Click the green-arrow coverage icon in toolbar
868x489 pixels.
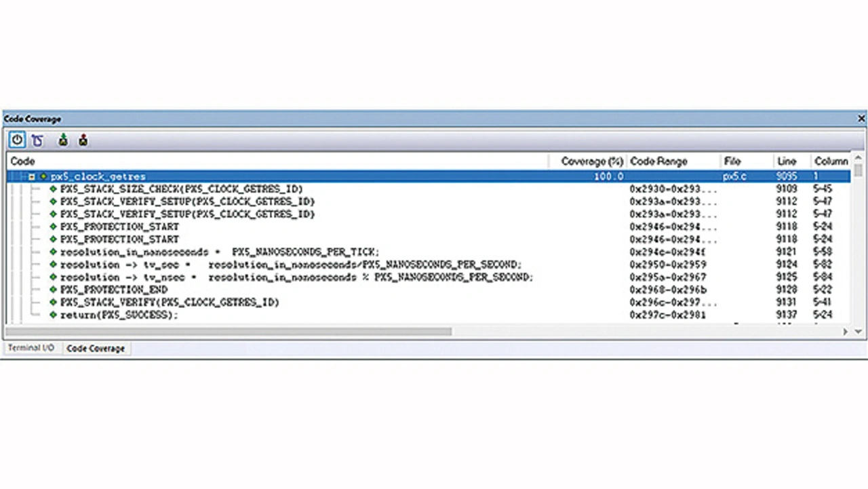pyautogui.click(x=63, y=140)
